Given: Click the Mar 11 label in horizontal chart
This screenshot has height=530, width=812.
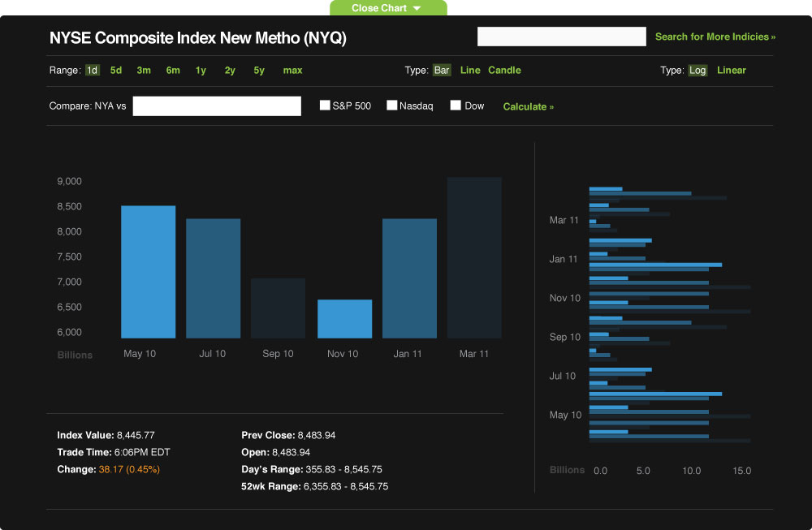Looking at the screenshot, I should tap(564, 220).
